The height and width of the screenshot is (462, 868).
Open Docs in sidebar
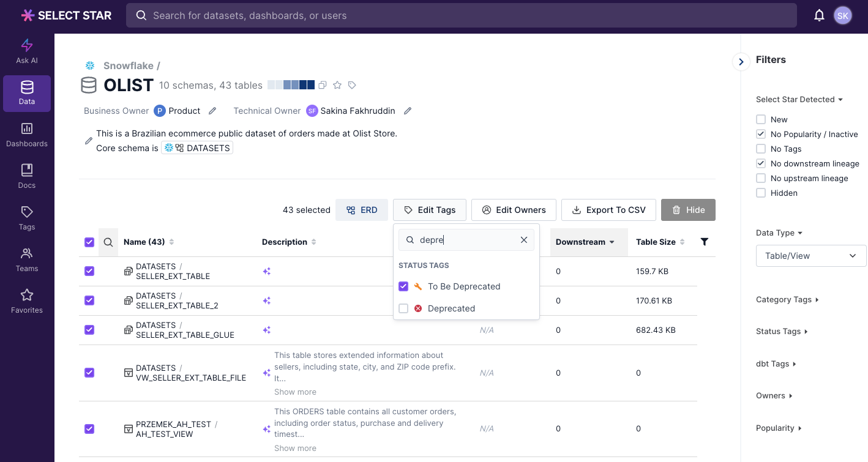click(27, 177)
